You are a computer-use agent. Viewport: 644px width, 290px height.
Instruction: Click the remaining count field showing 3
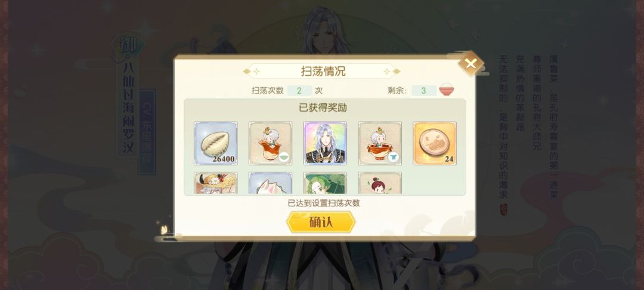(423, 90)
